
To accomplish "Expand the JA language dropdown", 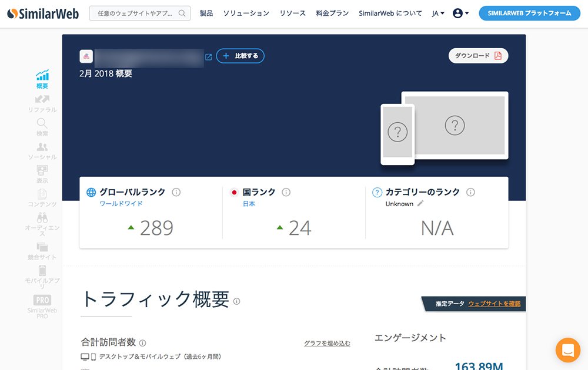I will coord(438,14).
